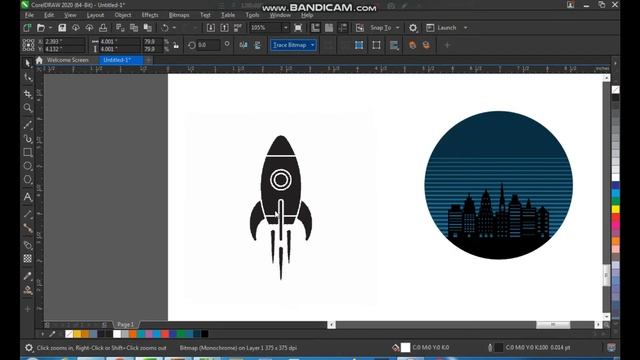This screenshot has height=360, width=640.
Task: Open the Launch dropdown arrow
Action: (466, 28)
